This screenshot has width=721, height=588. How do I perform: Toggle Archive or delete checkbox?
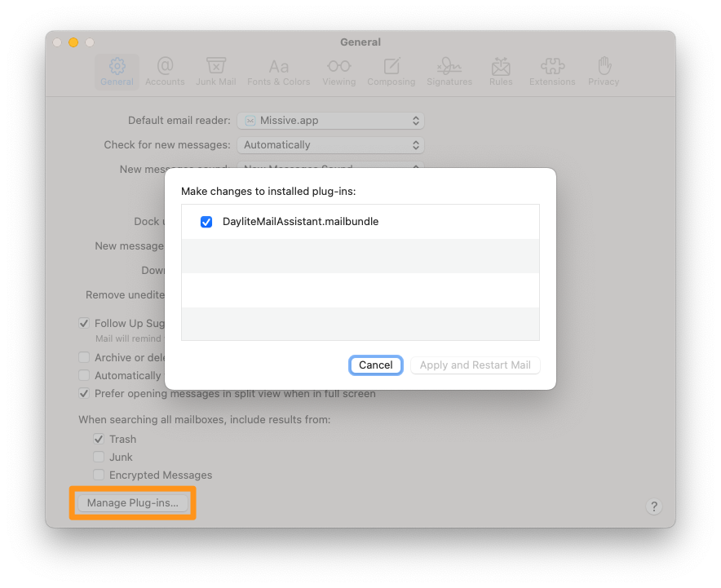click(84, 357)
